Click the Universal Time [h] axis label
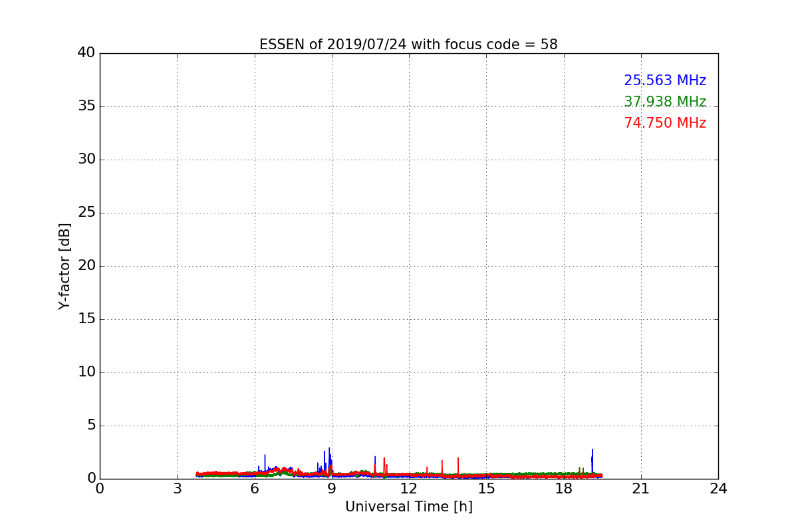The height and width of the screenshot is (532, 798). pos(409,507)
